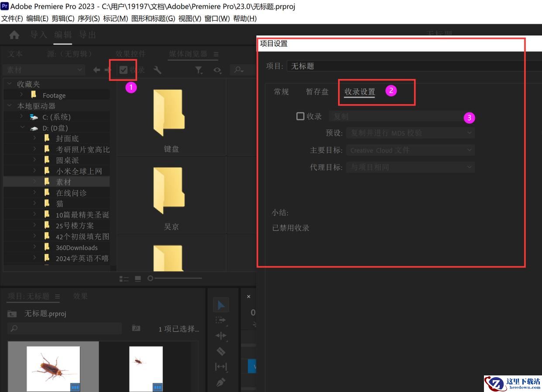Screen dimensions: 542x392
Task: Expand the 封面底 folder in the tree
Action: click(x=35, y=138)
